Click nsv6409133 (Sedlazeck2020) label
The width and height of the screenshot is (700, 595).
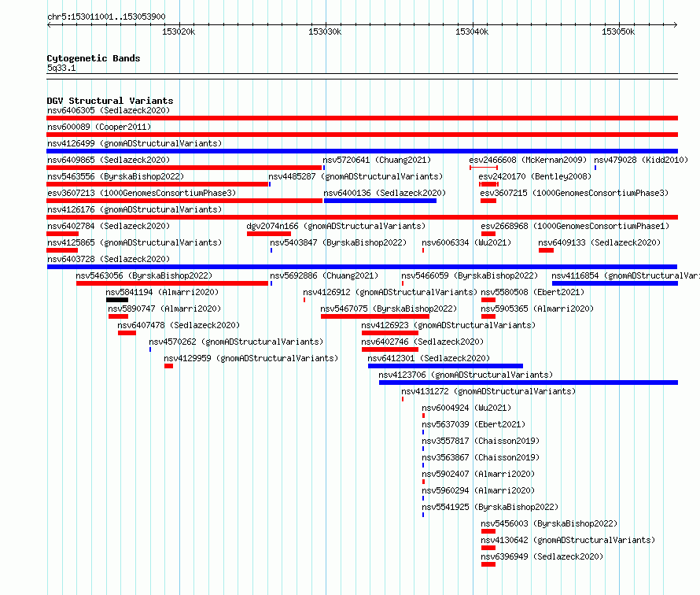(599, 242)
